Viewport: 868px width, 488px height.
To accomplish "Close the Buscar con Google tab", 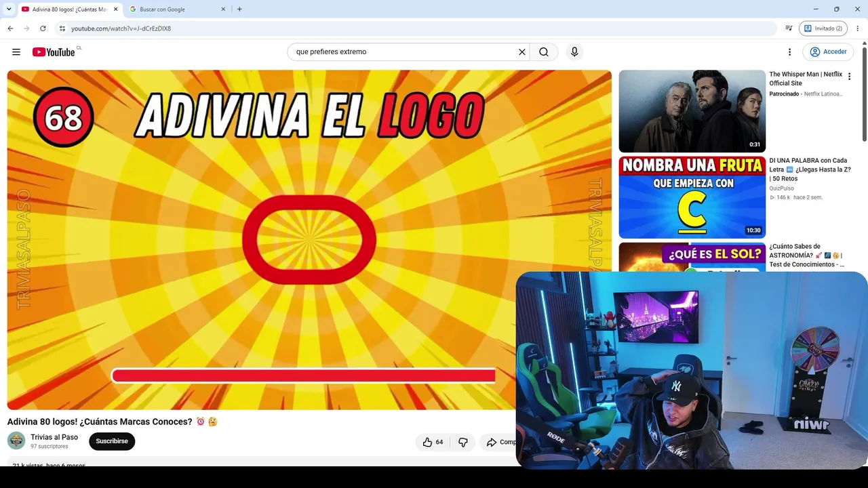I will tap(223, 9).
